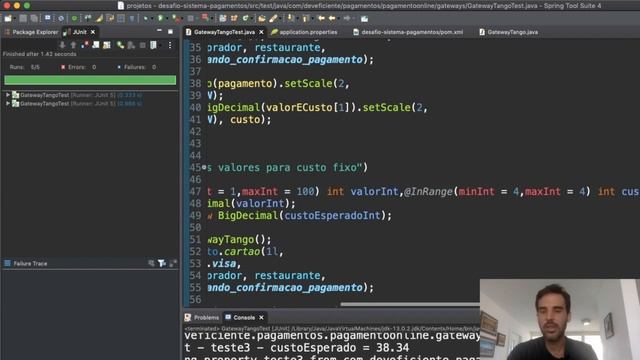
Task: Click the Rerun Test green icon
Action: pos(120,45)
